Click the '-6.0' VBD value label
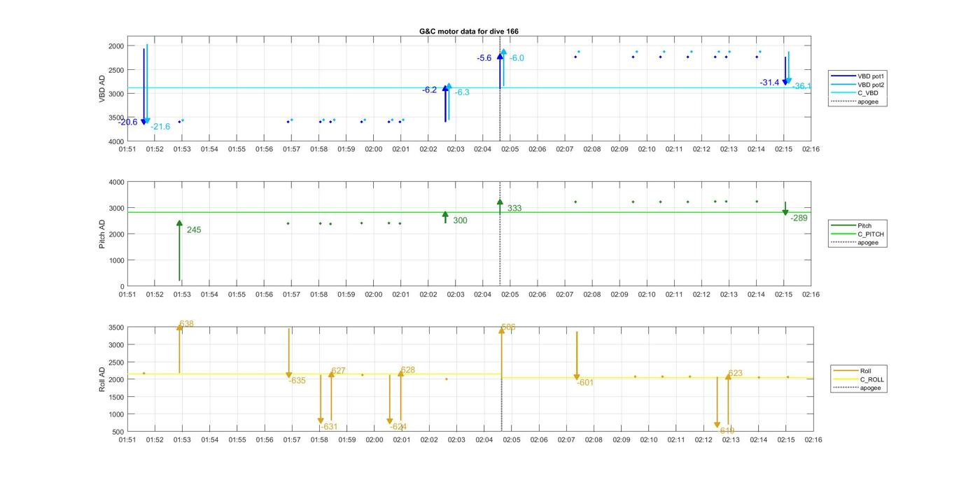The height and width of the screenshot is (485, 980). point(517,59)
